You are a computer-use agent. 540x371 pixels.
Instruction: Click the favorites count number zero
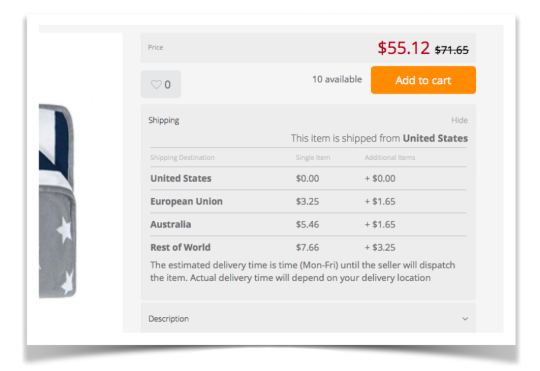pos(167,85)
